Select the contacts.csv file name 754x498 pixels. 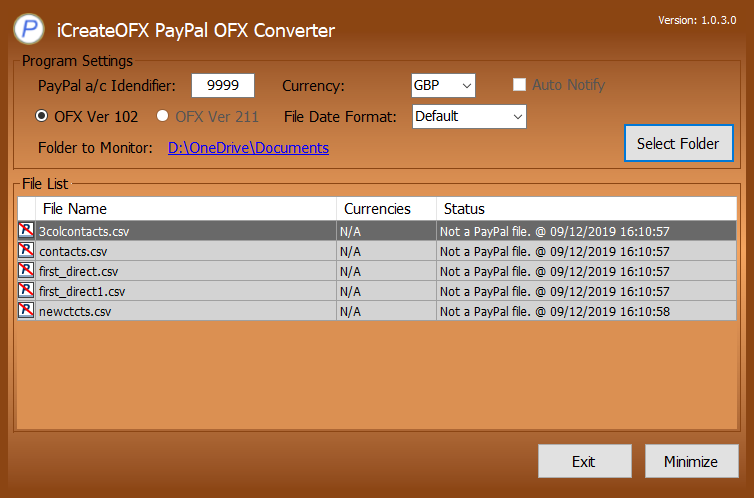coord(73,251)
